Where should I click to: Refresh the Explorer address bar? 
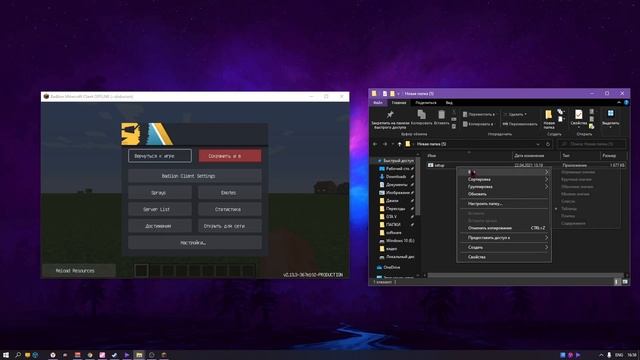548,144
